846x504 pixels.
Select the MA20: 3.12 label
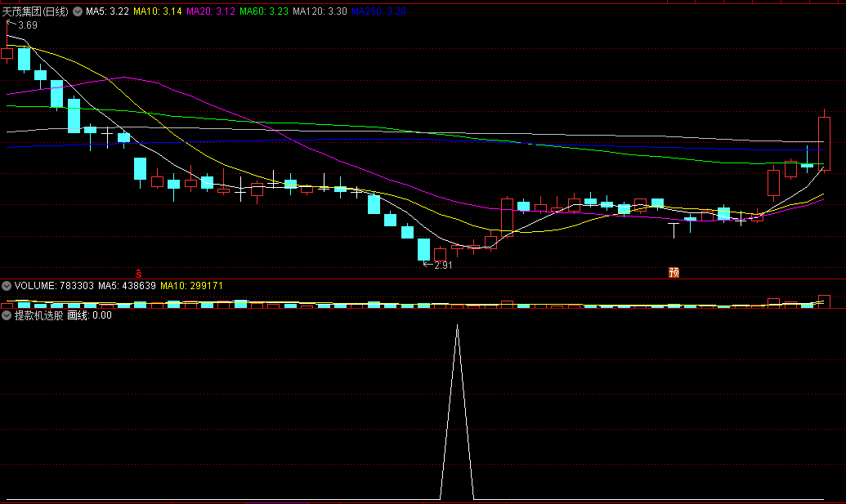click(x=211, y=11)
